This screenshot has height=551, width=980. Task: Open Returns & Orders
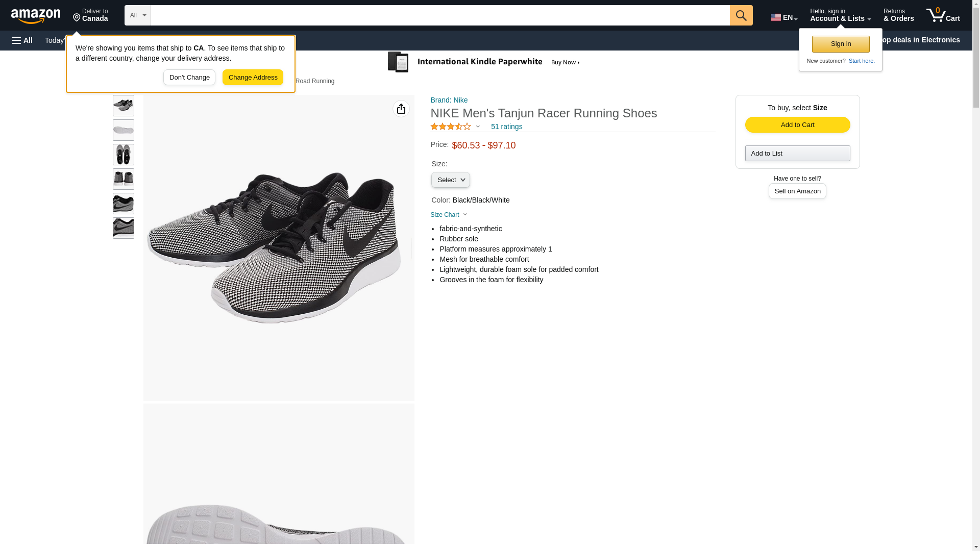point(898,15)
